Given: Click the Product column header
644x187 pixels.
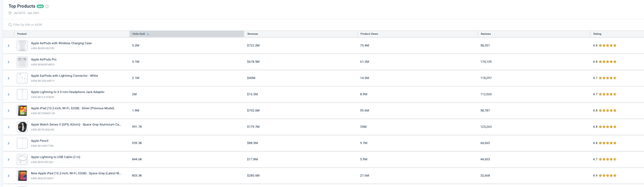Looking at the screenshot, I should point(71,34).
